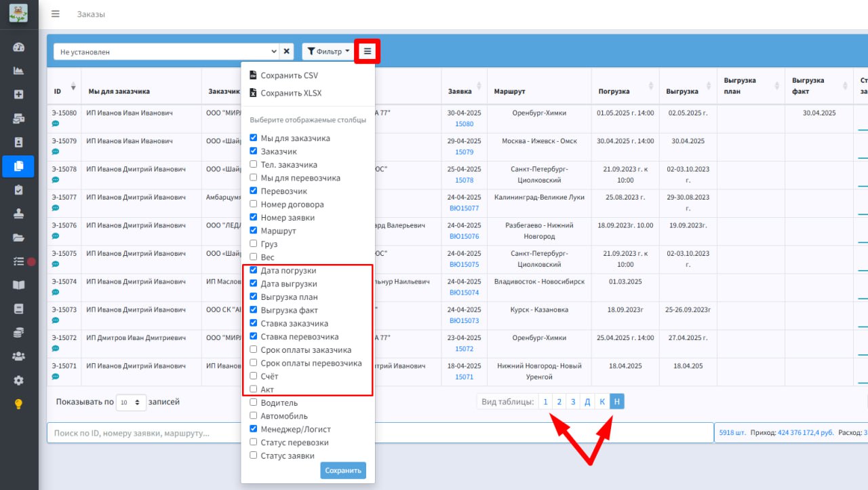Screen dimensions: 868x490
Task: Toggle the hamburger menu next to Заказы
Action: coord(56,14)
